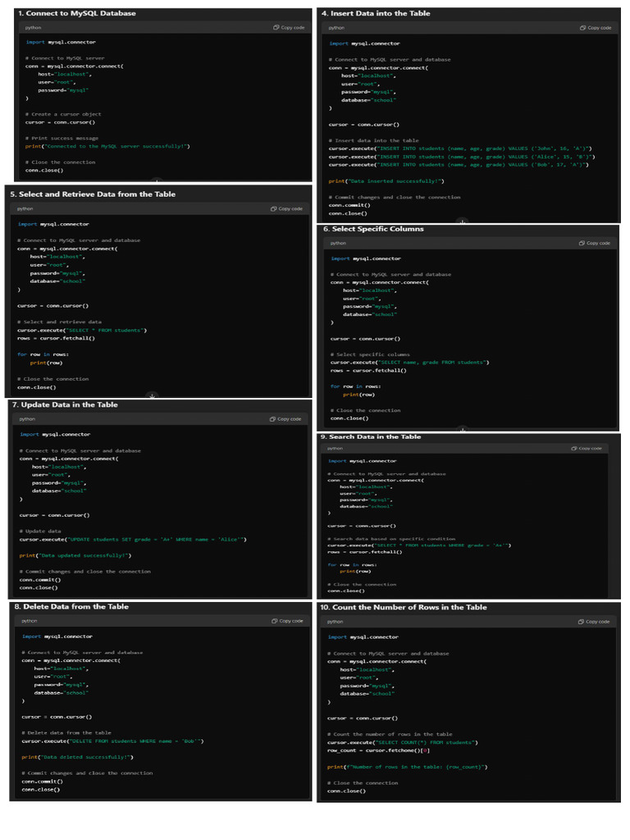This screenshot has height=840, width=630.
Task: Click scroll-down arrow under Connect to MySQL block
Action: point(156,180)
